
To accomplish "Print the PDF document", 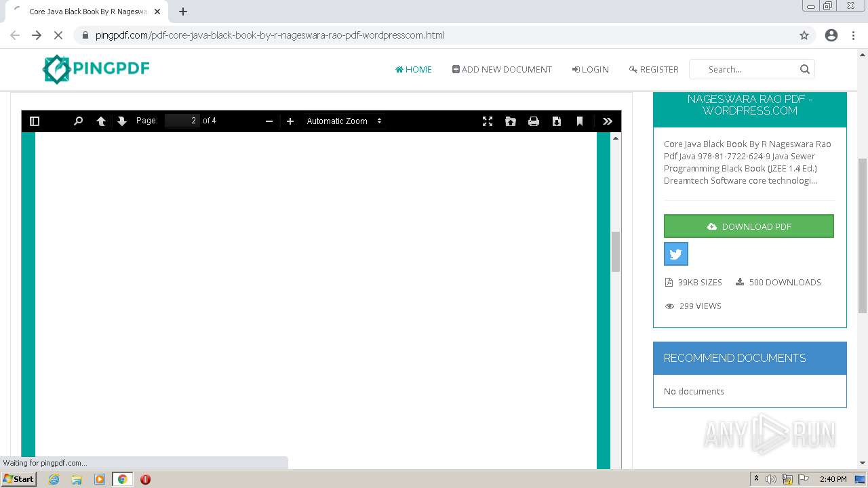I will pos(534,121).
